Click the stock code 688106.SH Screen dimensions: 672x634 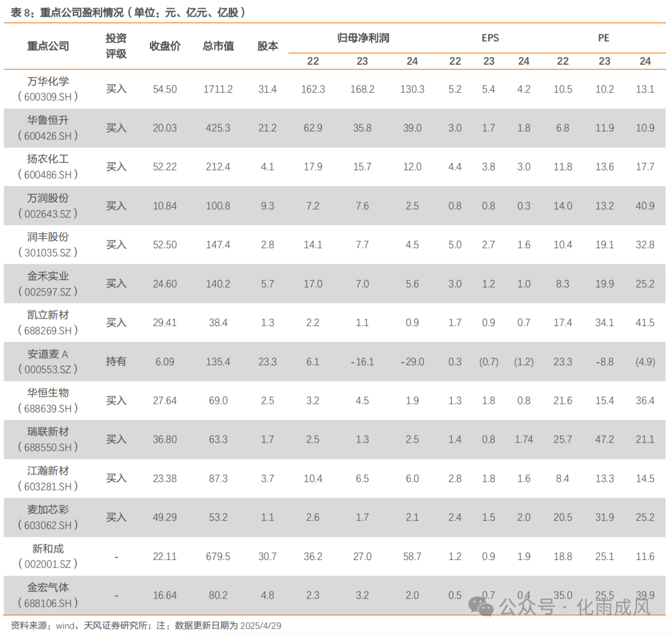click(x=48, y=604)
